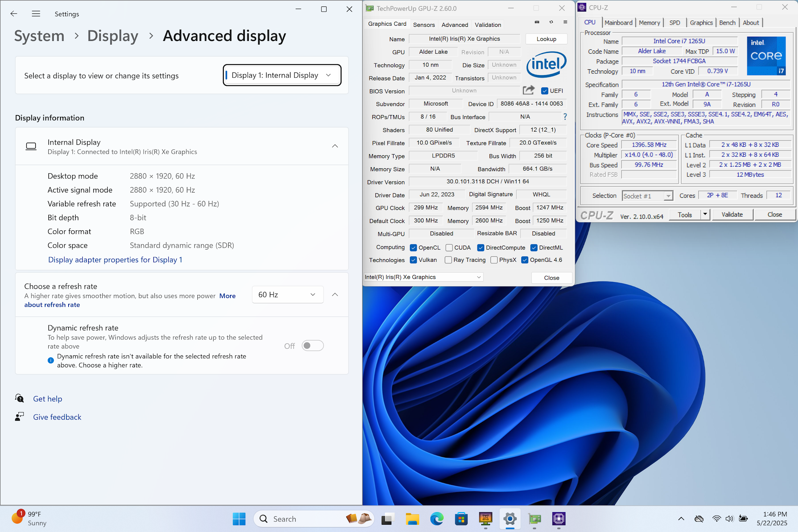Click the BIOS export share icon in GPU-Z
Viewport: 798px width, 532px height.
[528, 90]
